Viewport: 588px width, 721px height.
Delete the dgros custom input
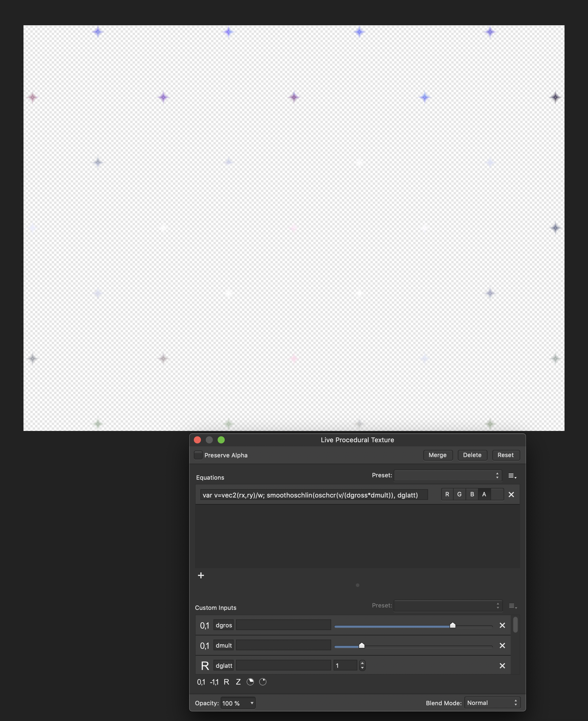coord(502,626)
